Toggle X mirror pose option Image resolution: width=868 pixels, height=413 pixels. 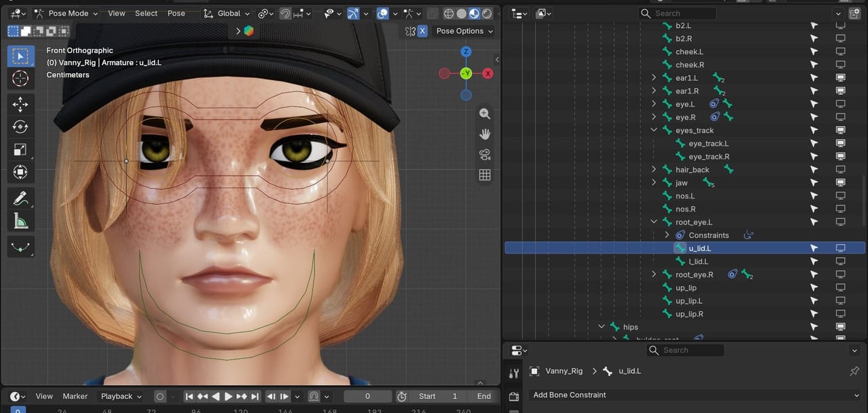tap(422, 31)
